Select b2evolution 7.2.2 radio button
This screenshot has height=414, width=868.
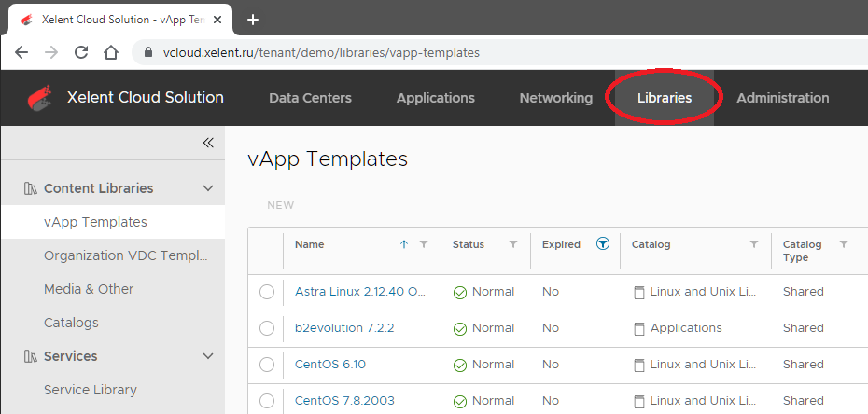pyautogui.click(x=267, y=328)
